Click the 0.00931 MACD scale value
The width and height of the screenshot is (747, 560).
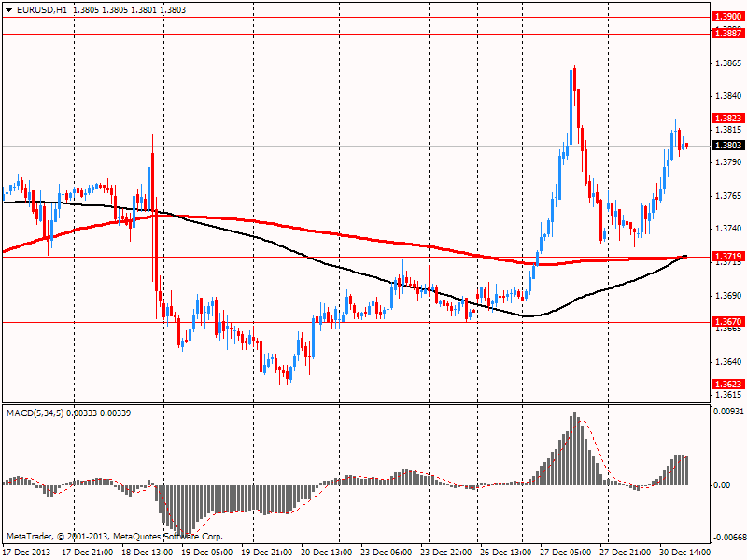coord(728,411)
